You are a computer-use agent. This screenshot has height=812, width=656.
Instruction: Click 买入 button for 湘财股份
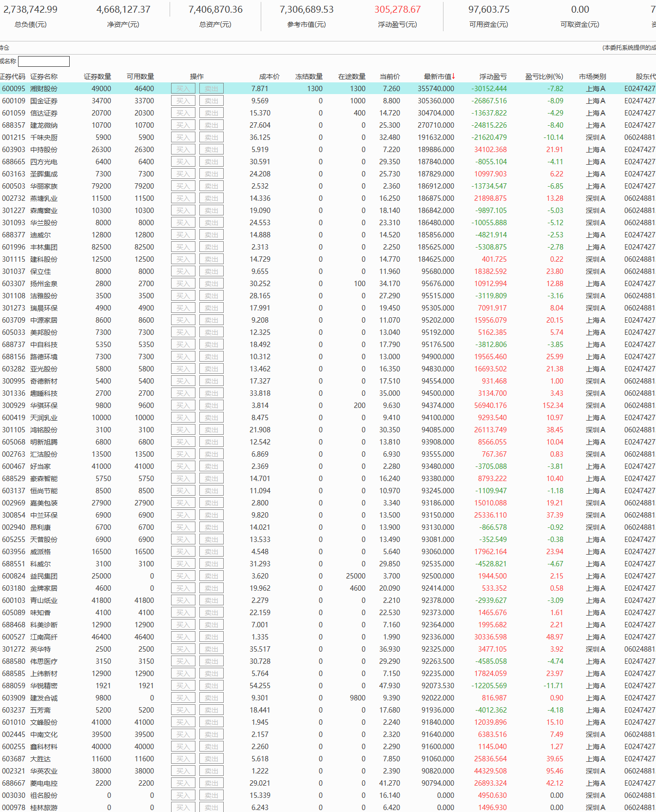[x=183, y=89]
